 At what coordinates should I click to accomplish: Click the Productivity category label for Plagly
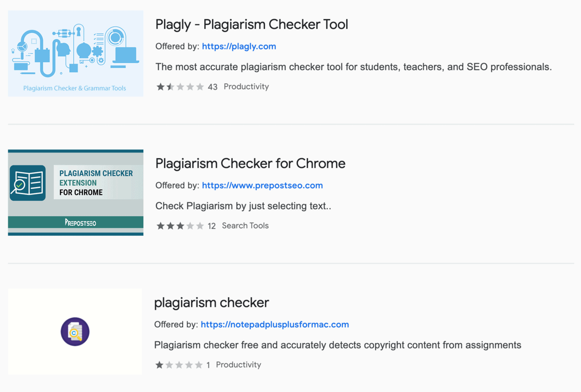(x=246, y=86)
